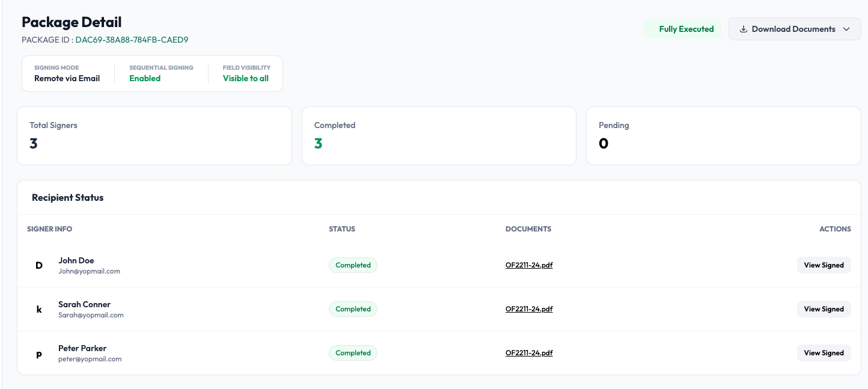Viewport: 868px width, 389px height.
Task: Click the name Sarah Conner
Action: coord(84,304)
